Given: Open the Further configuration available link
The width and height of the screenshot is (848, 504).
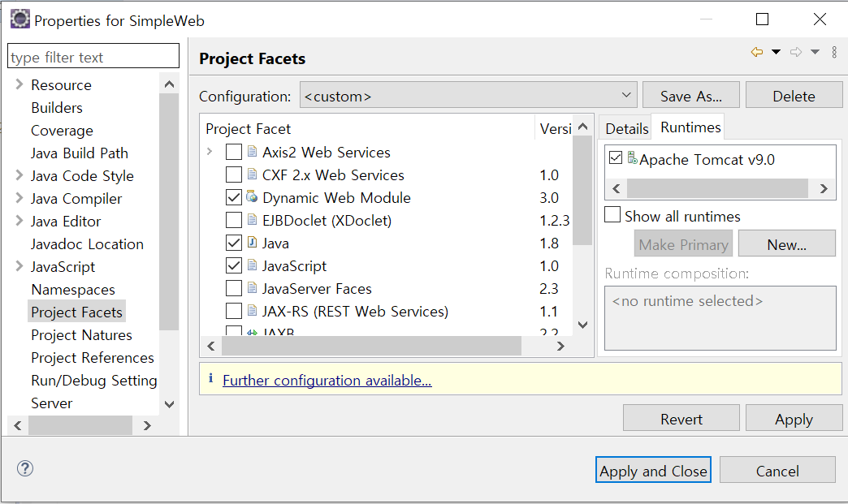Looking at the screenshot, I should pyautogui.click(x=327, y=380).
